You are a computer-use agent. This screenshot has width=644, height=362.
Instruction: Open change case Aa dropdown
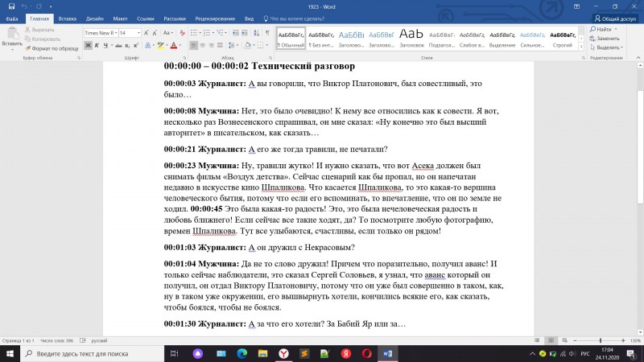(167, 33)
